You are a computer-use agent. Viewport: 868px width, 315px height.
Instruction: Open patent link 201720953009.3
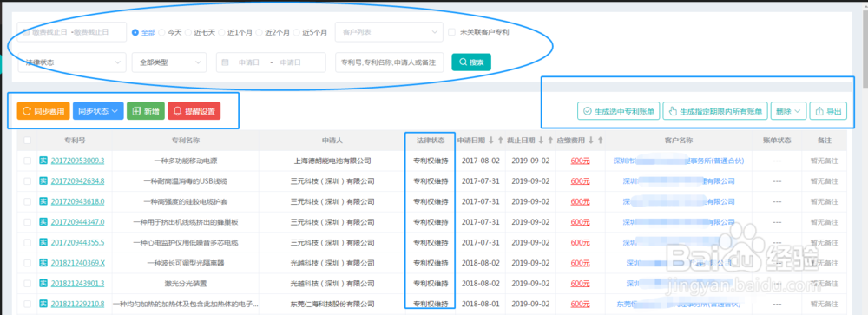[77, 161]
